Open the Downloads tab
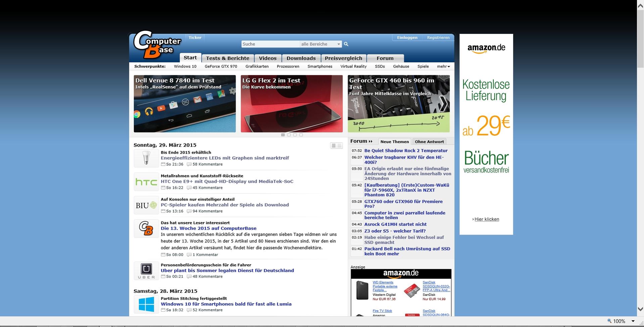 point(301,58)
